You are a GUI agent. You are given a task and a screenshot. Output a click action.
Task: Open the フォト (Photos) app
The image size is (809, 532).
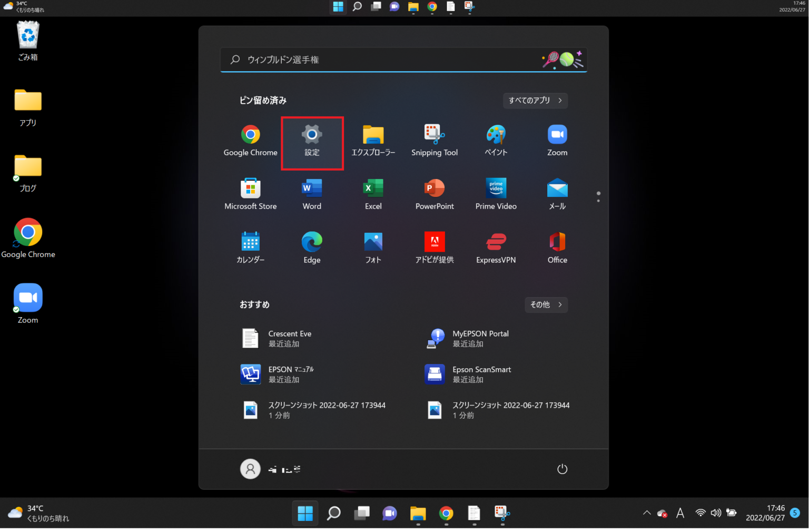point(373,248)
